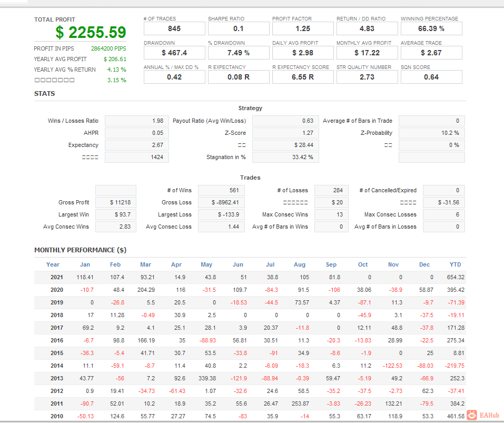This screenshot has width=504, height=423.
Task: Click the R Expectancy value 0.08 R
Action: [239, 77]
